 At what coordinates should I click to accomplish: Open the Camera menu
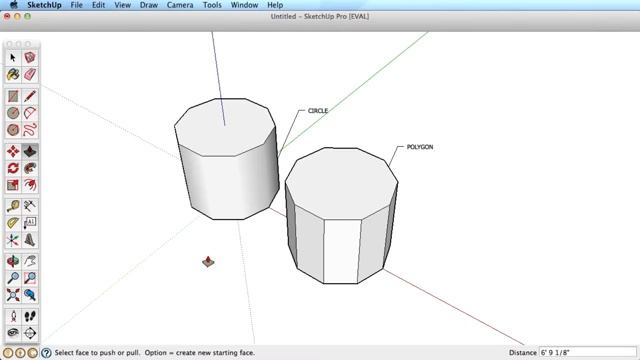tap(180, 5)
